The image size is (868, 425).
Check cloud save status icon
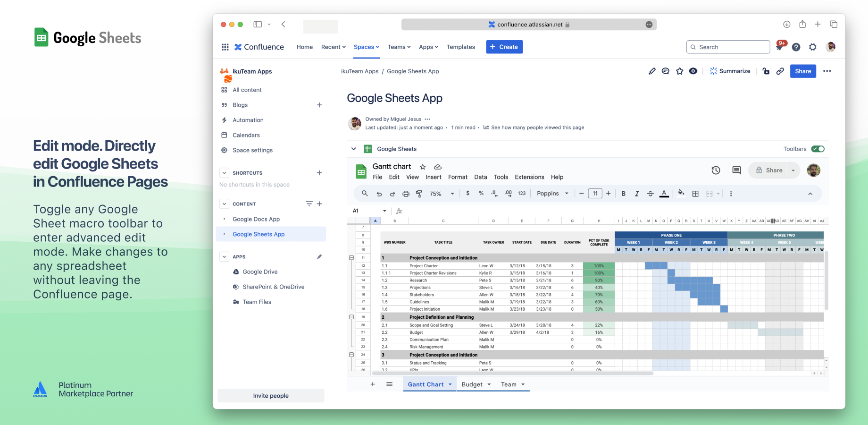coord(438,167)
